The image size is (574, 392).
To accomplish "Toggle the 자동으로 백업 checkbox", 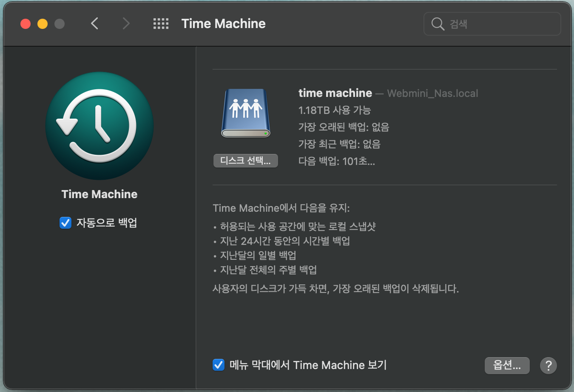I will 65,223.
